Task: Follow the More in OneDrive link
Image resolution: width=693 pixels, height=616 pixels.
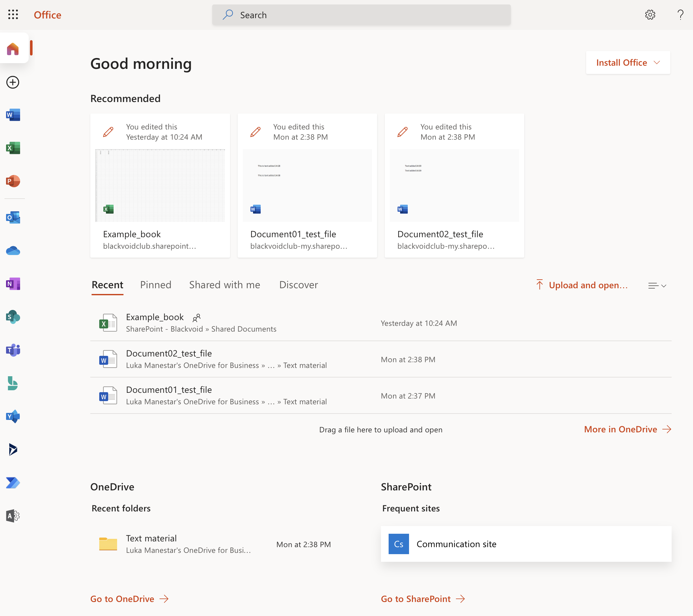Action: point(628,429)
